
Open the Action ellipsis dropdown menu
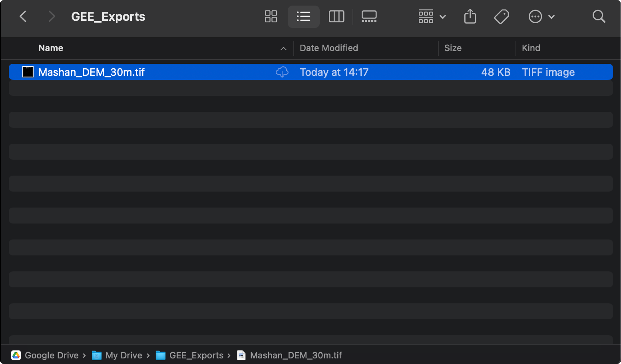click(541, 16)
